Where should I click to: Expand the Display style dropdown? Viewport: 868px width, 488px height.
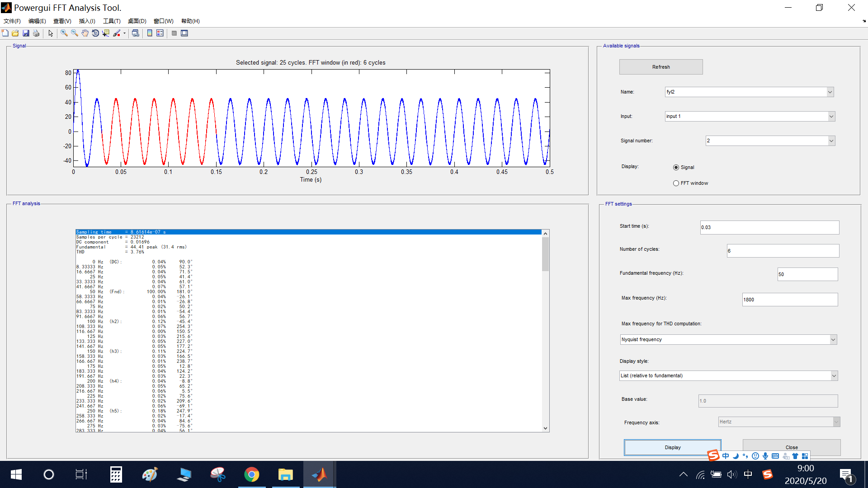coord(834,375)
